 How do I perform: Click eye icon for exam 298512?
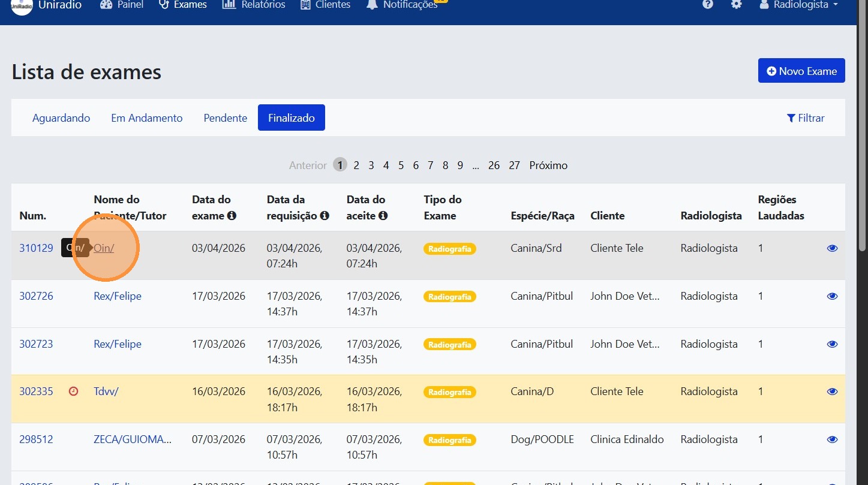pos(832,439)
